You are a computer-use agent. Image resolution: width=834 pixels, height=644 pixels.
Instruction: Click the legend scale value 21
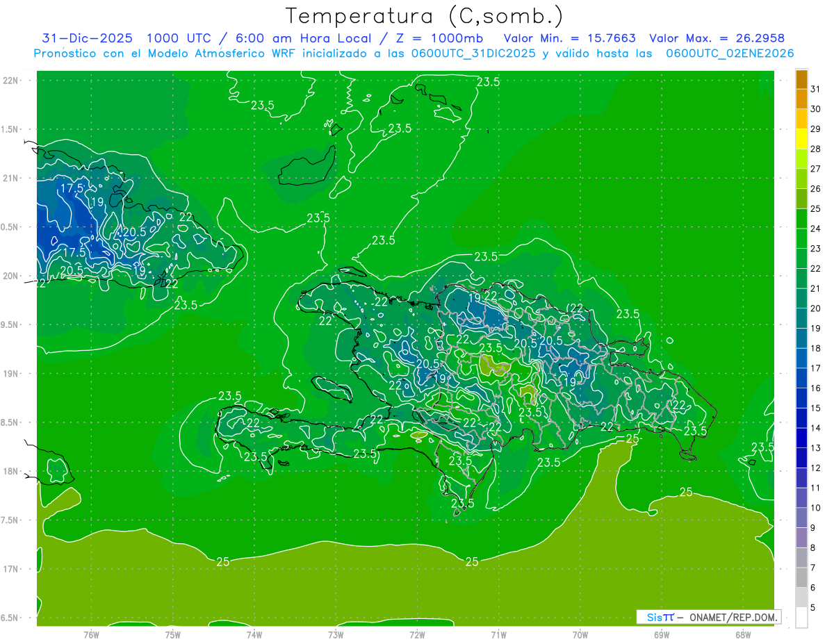coord(816,288)
